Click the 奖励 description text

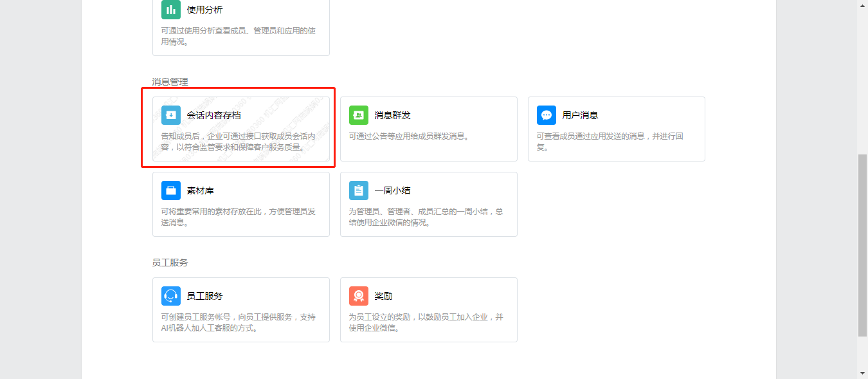pos(426,322)
